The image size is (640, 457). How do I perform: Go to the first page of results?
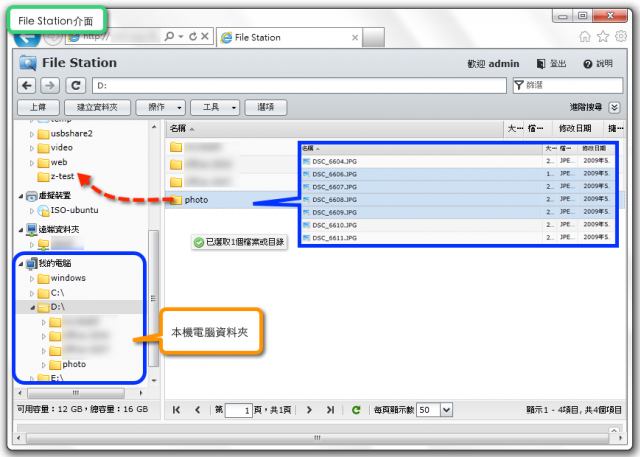tap(176, 410)
